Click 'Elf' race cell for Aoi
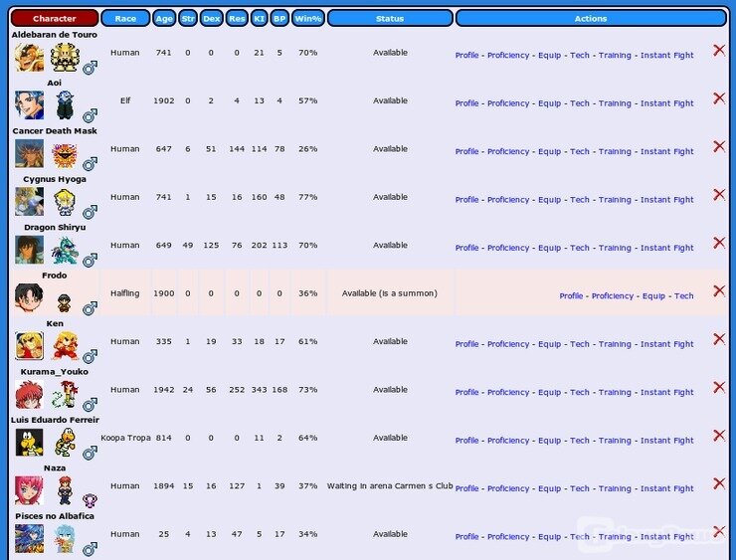Viewport: 736px width, 560px height. tap(125, 100)
